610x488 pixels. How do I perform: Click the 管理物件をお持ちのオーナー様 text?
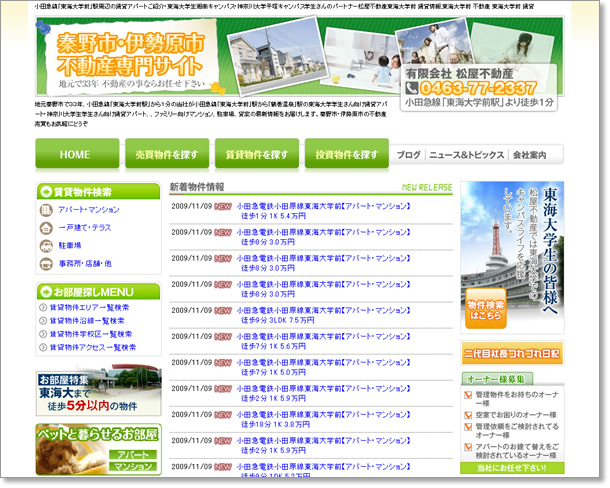pyautogui.click(x=517, y=399)
